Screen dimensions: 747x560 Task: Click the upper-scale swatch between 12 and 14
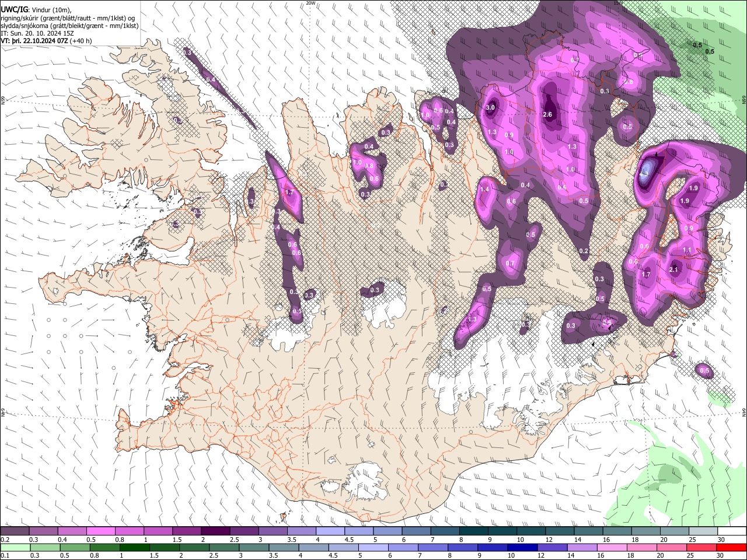[x=559, y=531]
